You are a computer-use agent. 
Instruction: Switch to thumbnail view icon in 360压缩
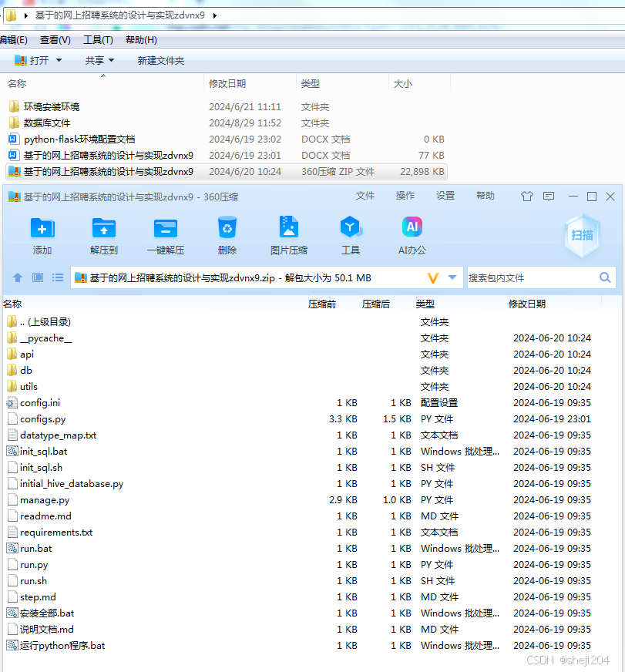(38, 277)
